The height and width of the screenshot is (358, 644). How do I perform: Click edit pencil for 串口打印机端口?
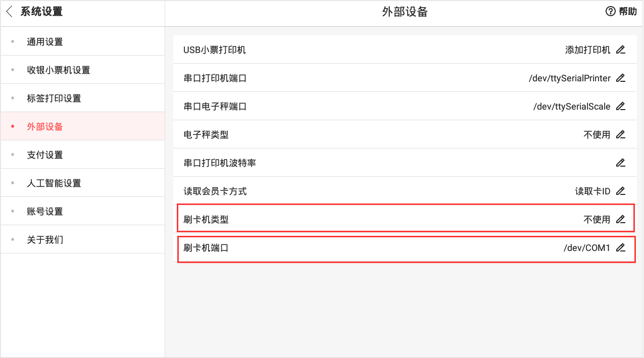[x=621, y=78]
